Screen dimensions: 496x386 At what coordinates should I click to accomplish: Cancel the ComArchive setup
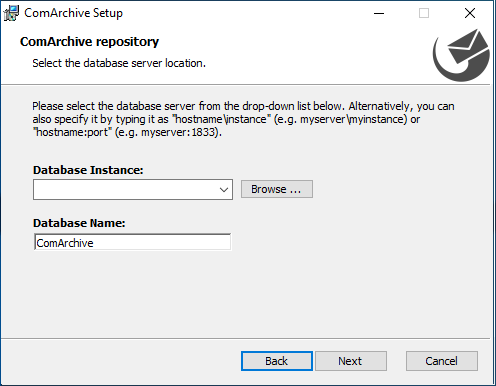tap(442, 361)
